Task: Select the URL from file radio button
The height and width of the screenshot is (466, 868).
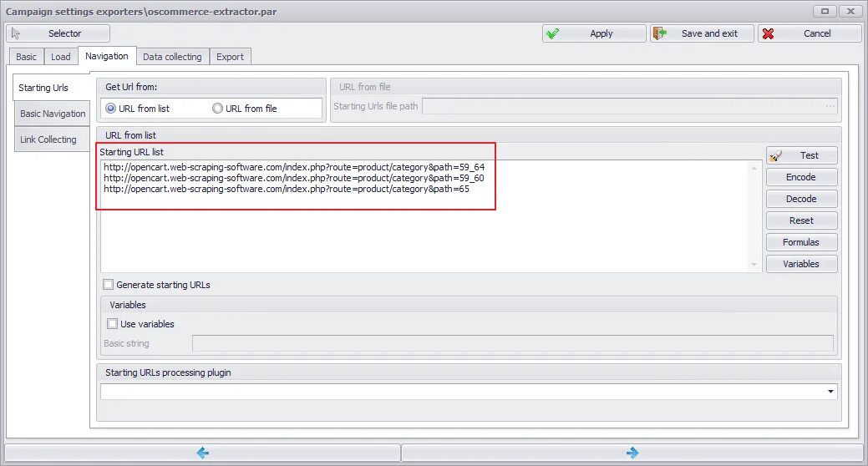Action: click(217, 109)
